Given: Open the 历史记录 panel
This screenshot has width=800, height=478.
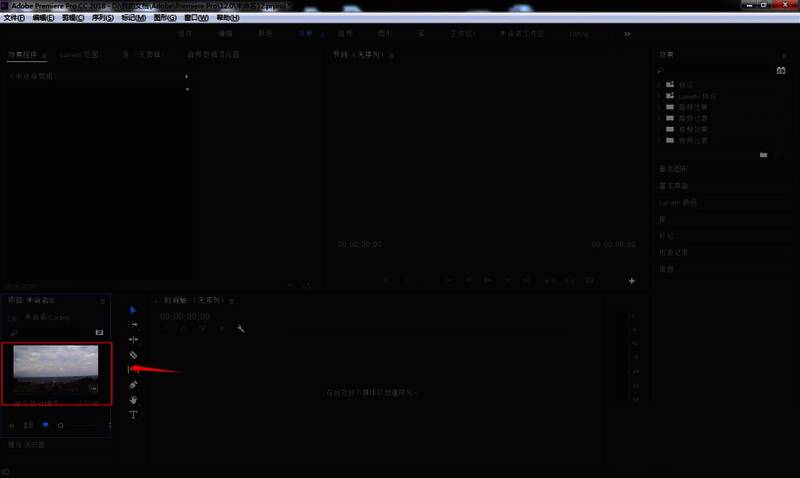Looking at the screenshot, I should tap(673, 253).
